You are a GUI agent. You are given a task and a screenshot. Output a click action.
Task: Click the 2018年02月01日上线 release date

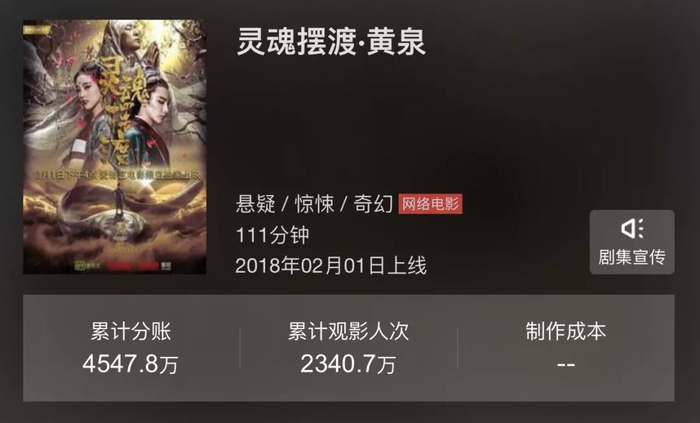tap(331, 265)
